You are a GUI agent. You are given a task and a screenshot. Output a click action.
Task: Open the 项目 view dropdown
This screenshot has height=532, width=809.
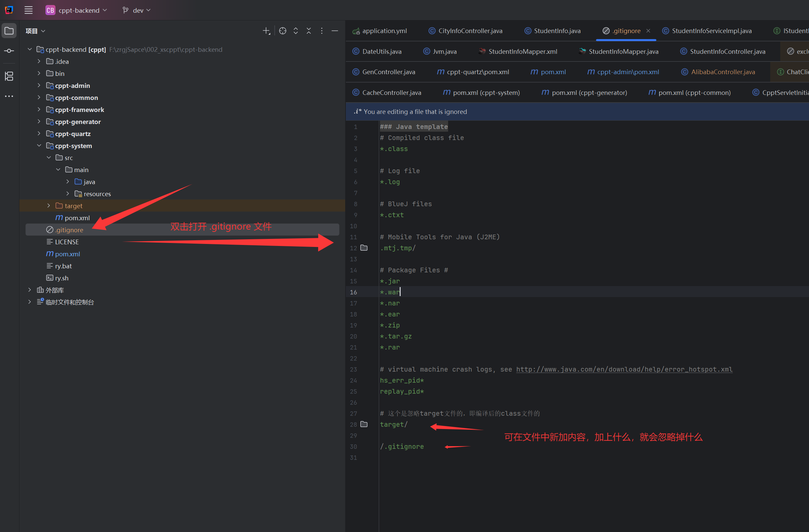(x=35, y=31)
